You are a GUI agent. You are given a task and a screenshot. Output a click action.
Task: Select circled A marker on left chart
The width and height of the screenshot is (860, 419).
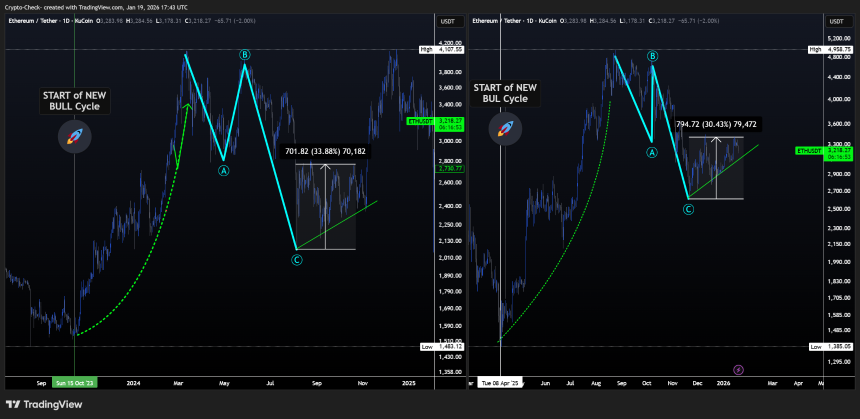[x=224, y=171]
